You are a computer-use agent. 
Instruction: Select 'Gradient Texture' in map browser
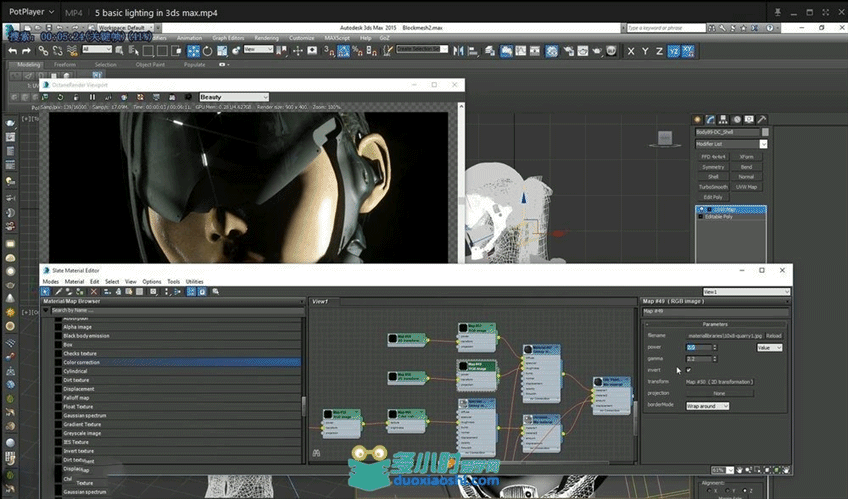click(177, 424)
